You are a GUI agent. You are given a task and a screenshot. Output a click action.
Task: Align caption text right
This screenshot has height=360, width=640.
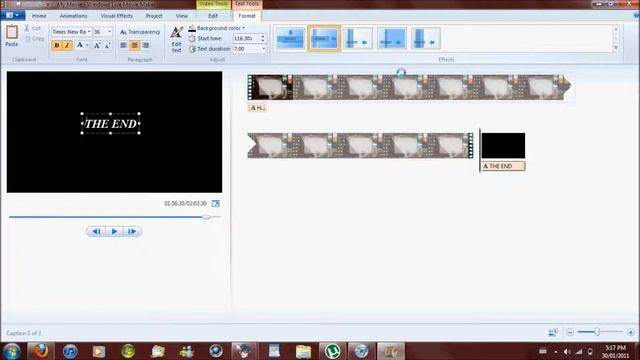[146, 45]
